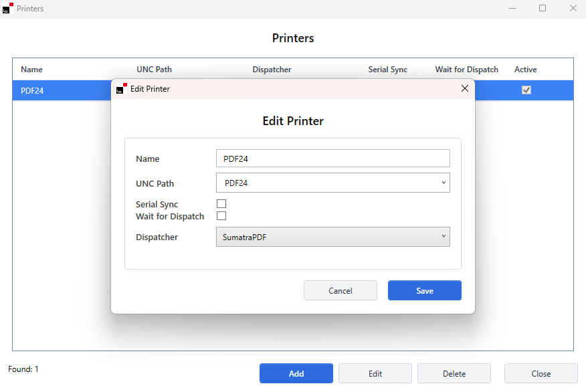Cancel editing the printer

coord(340,290)
